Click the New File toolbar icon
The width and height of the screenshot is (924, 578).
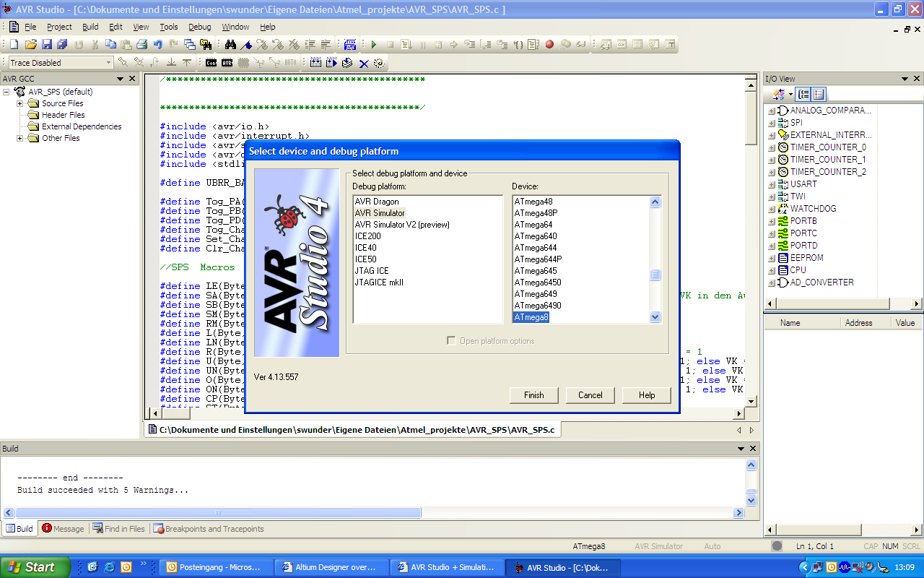14,44
